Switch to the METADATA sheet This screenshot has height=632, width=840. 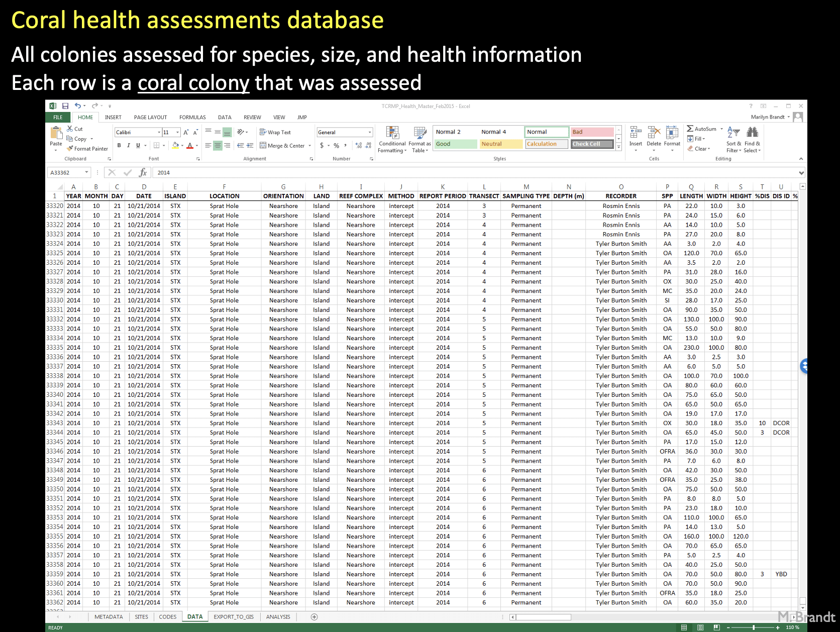click(109, 617)
